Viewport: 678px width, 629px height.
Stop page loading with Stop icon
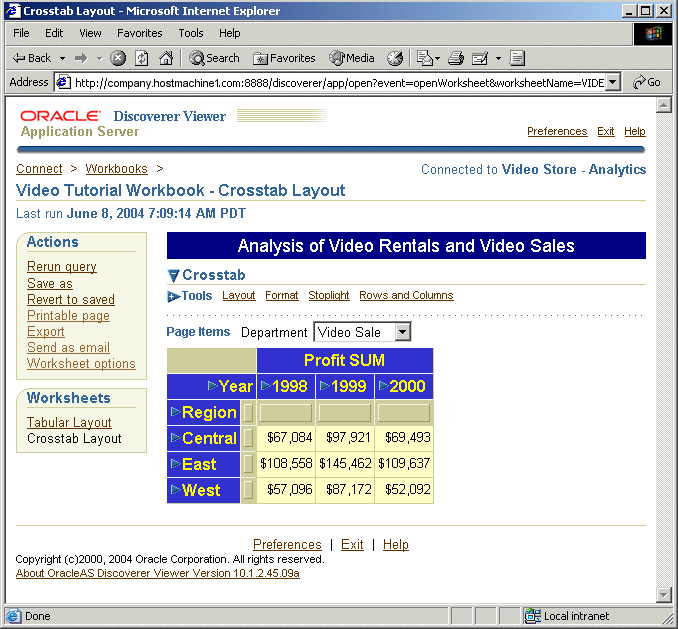[118, 58]
